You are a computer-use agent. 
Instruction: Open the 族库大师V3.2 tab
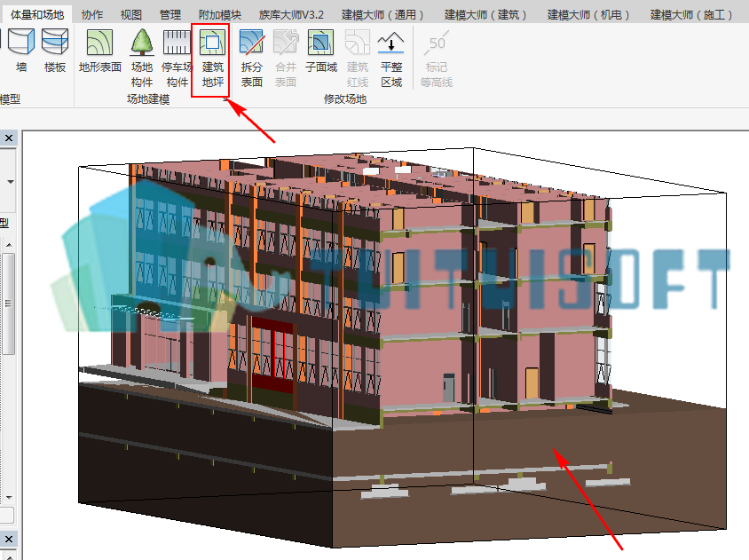point(291,15)
